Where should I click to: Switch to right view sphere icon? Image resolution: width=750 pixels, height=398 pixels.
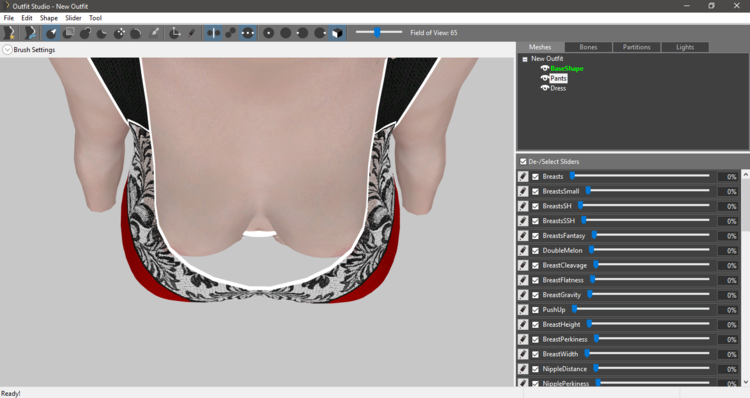(320, 33)
